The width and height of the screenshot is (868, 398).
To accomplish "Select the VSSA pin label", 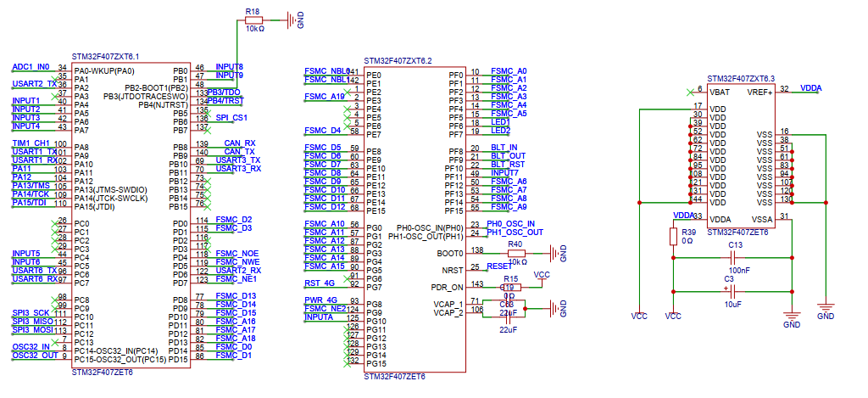I will pyautogui.click(x=762, y=220).
